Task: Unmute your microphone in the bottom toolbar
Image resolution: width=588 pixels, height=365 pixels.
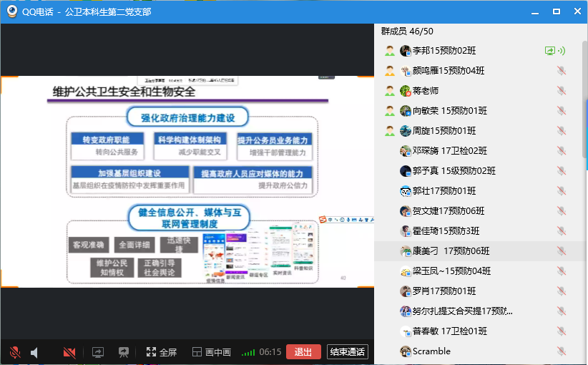Action: click(14, 352)
